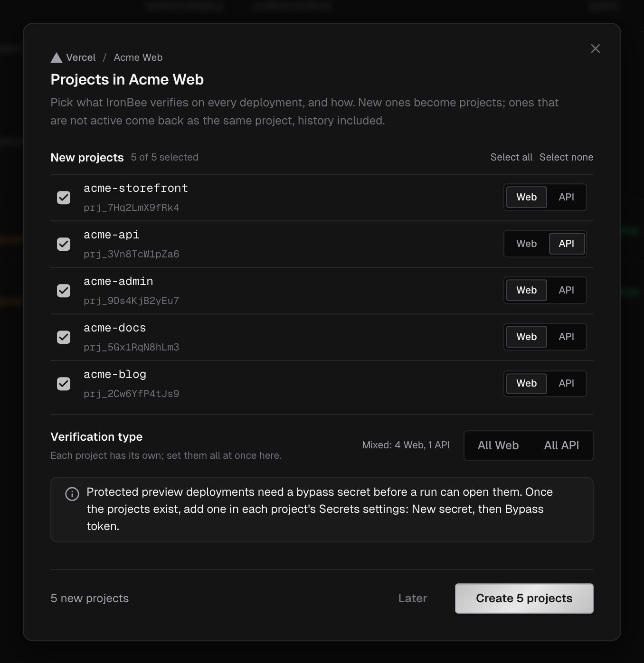Click the acme-docs project name
The image size is (644, 663).
click(115, 328)
